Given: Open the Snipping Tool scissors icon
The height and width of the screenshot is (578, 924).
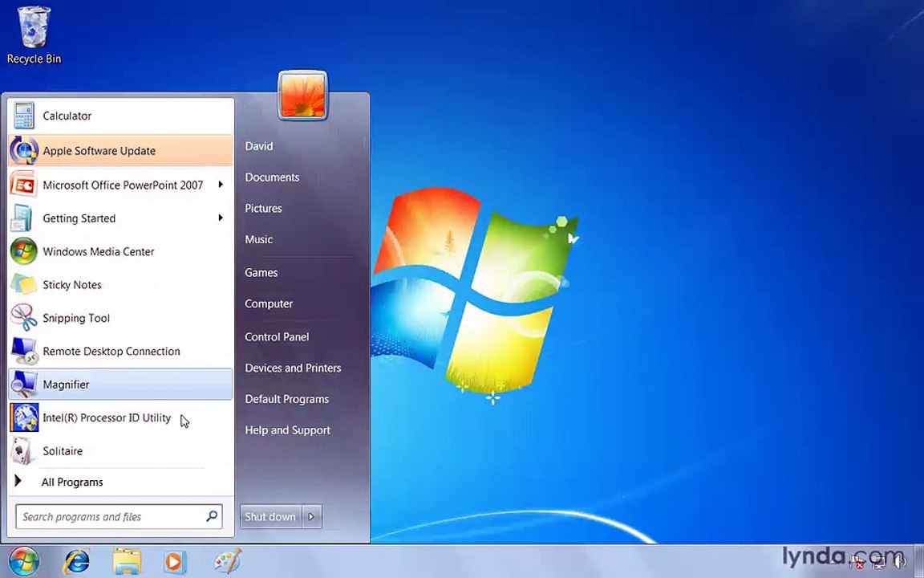Looking at the screenshot, I should [24, 318].
